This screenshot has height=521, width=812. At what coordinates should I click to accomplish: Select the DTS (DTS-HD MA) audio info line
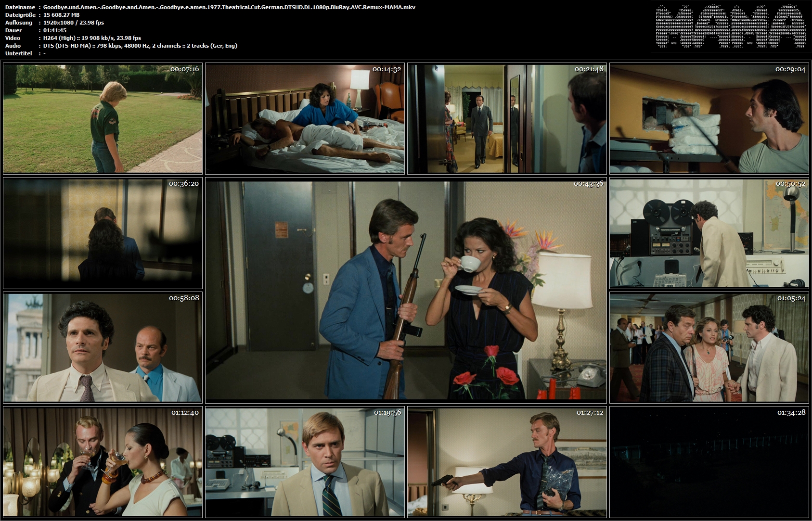[x=140, y=46]
